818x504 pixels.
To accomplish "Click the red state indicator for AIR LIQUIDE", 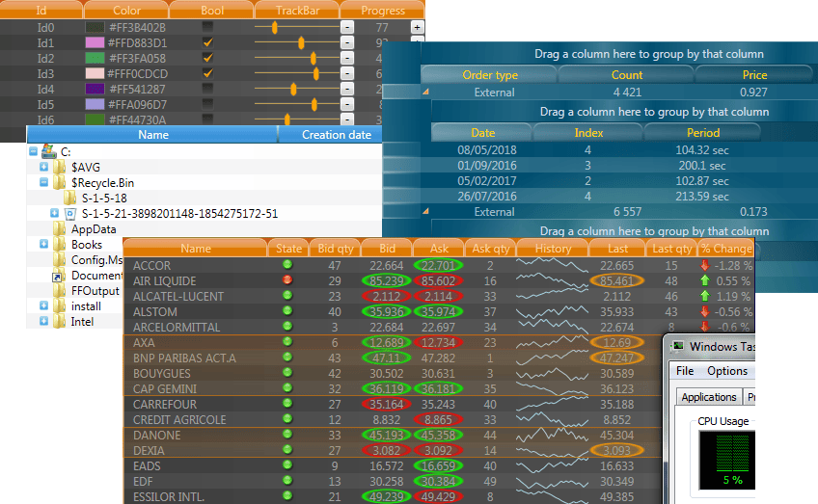I will (x=287, y=280).
